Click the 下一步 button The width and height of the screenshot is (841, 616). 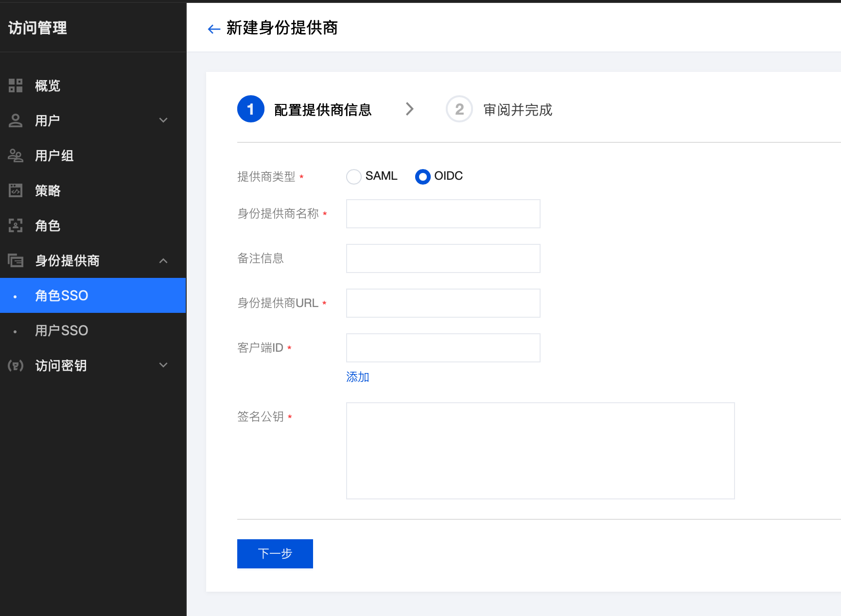[275, 554]
